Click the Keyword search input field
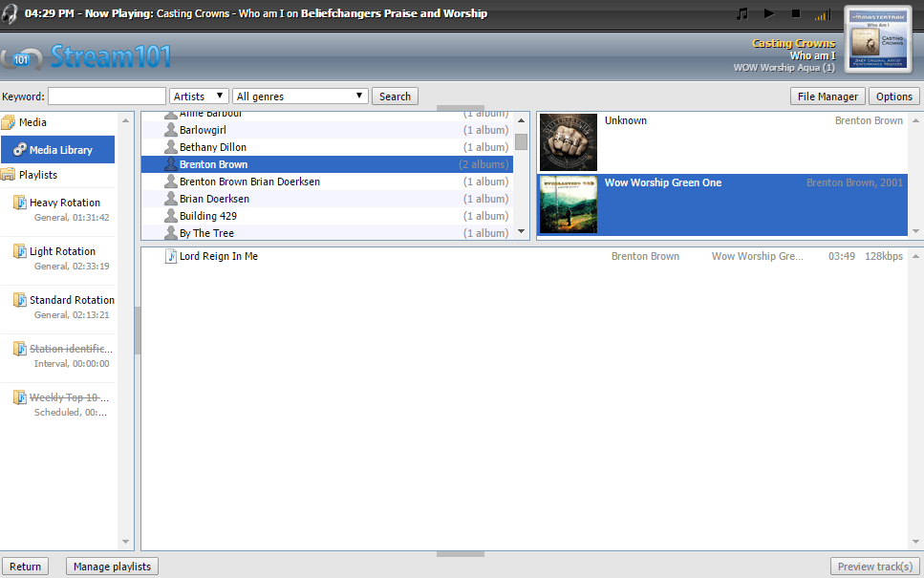Viewport: 924px width, 578px height. click(x=107, y=96)
